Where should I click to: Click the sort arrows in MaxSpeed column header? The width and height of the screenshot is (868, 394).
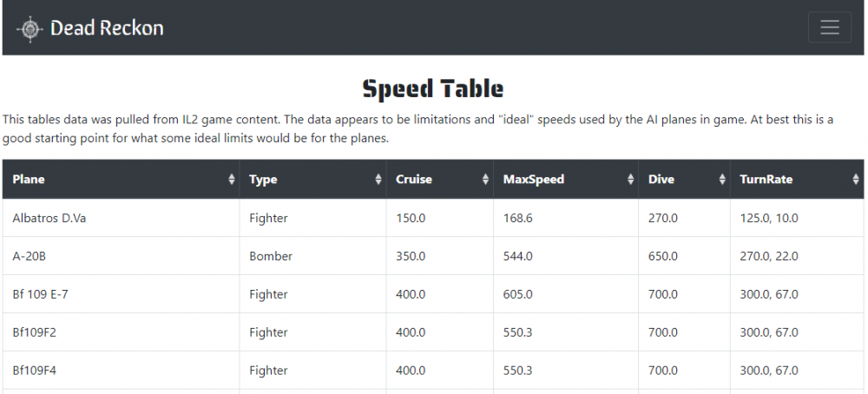pos(629,180)
